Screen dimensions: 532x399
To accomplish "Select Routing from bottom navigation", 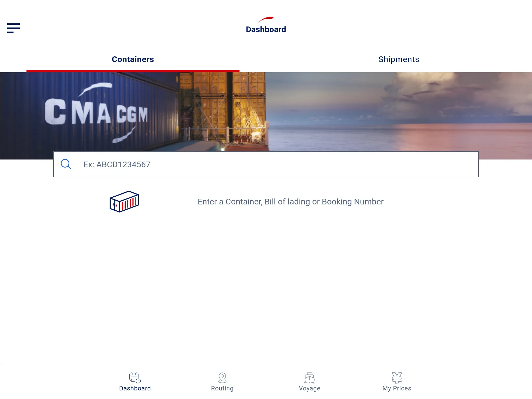I will click(x=222, y=382).
